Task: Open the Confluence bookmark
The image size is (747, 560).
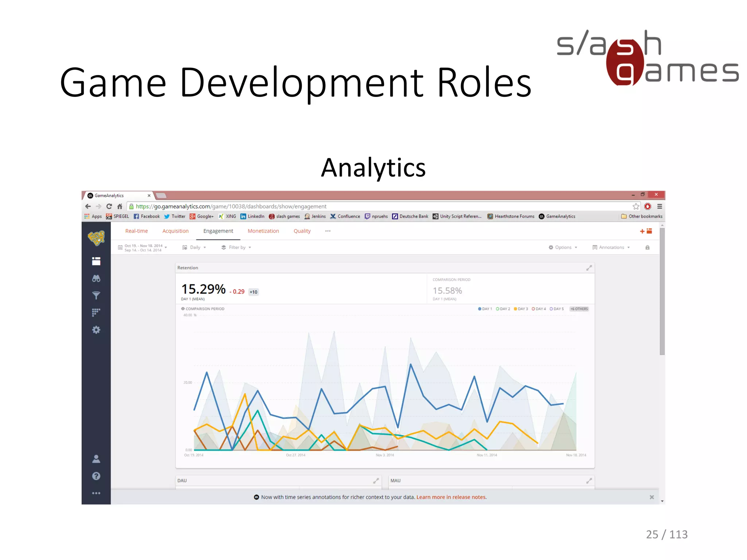Action: click(x=345, y=216)
